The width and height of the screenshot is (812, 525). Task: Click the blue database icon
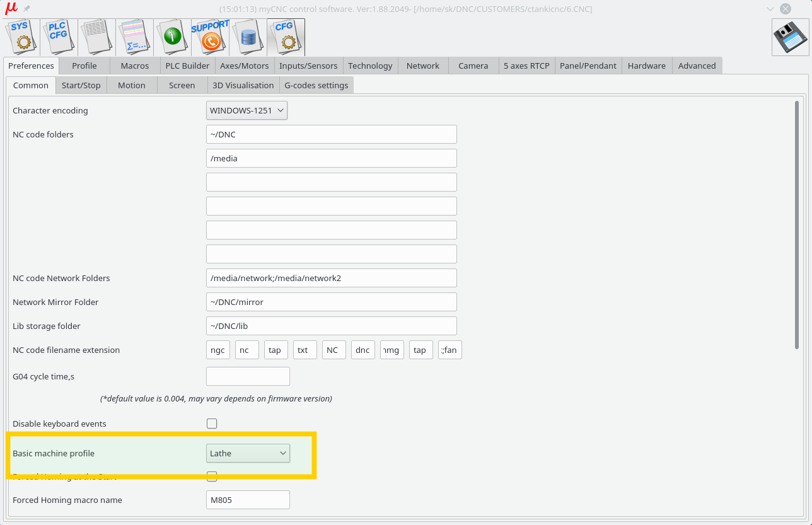click(248, 37)
